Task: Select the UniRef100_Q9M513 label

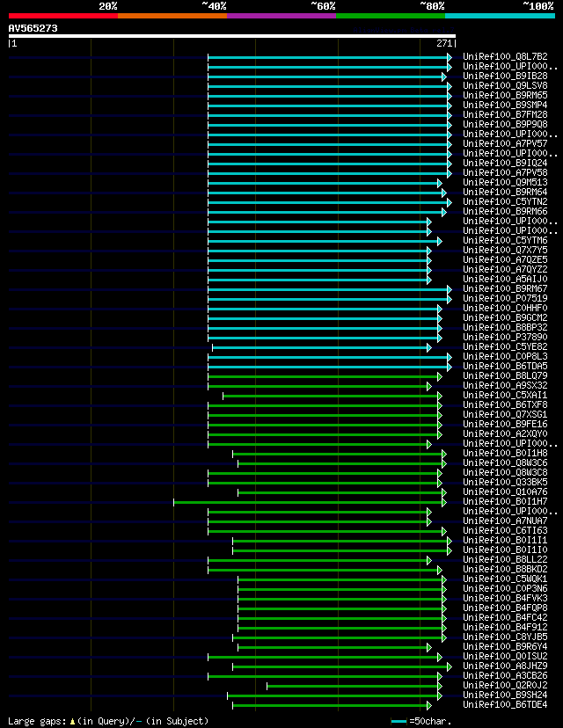Action: click(506, 183)
